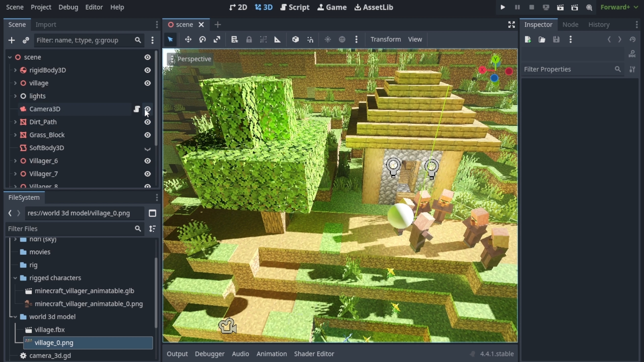Expand the village node
644x362 pixels.
(15, 83)
